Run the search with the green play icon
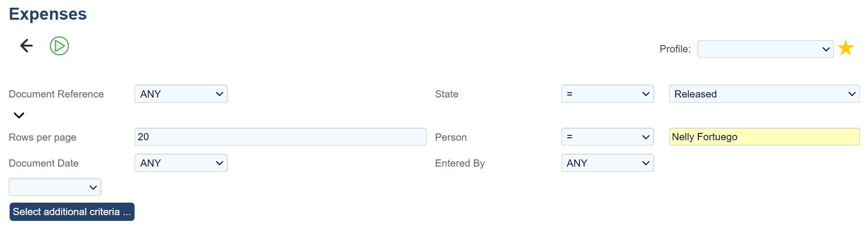868x230 pixels. tap(59, 46)
